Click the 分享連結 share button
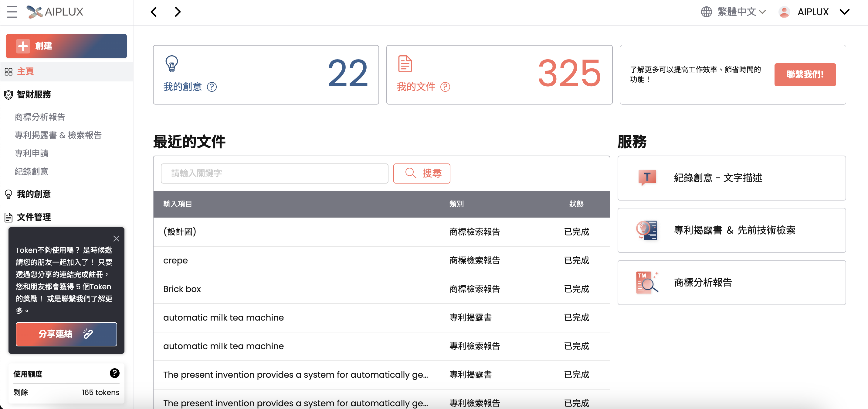Screen dimensions: 868x409 66,334
